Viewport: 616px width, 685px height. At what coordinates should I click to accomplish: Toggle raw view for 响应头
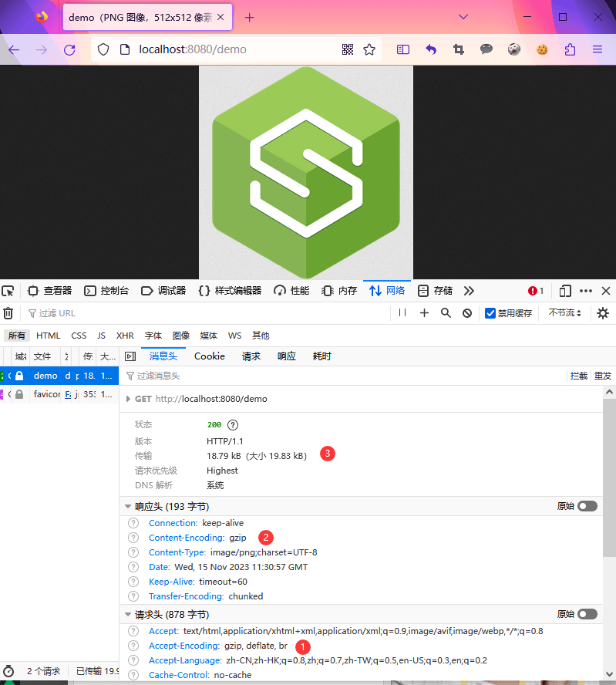[587, 506]
